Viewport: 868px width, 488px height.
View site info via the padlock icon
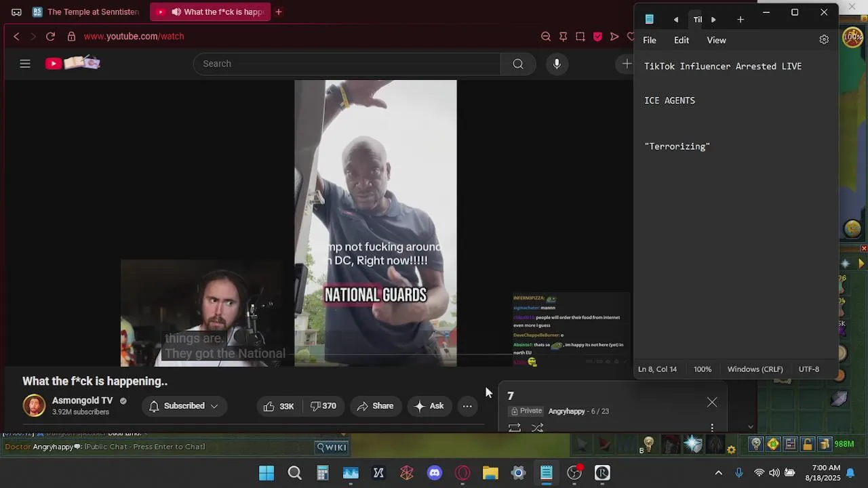[71, 37]
